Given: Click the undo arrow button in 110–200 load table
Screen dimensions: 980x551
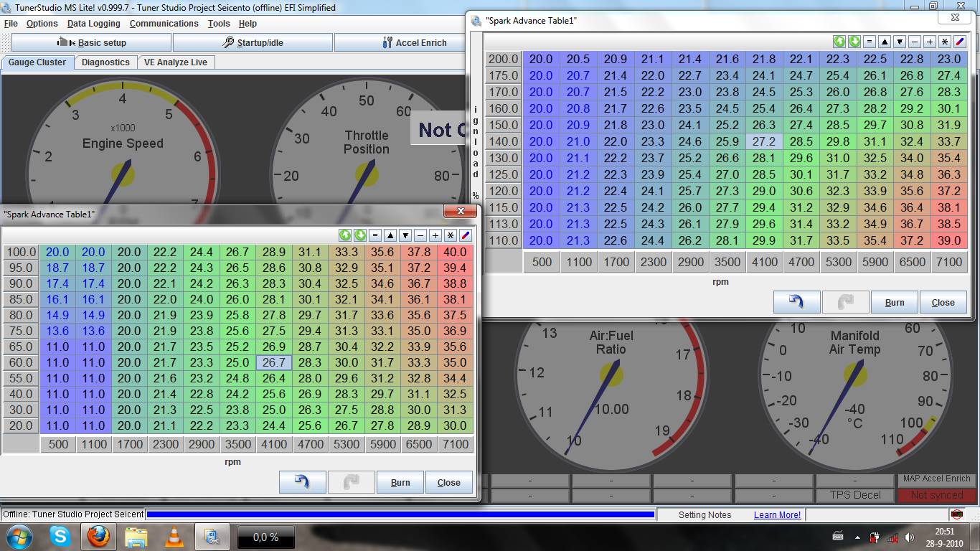Looking at the screenshot, I should click(797, 302).
